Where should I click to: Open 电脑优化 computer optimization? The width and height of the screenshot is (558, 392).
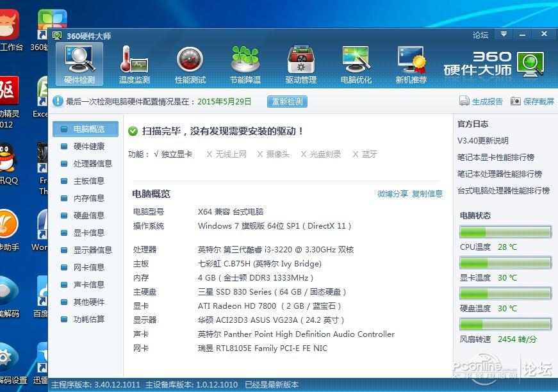coord(356,65)
